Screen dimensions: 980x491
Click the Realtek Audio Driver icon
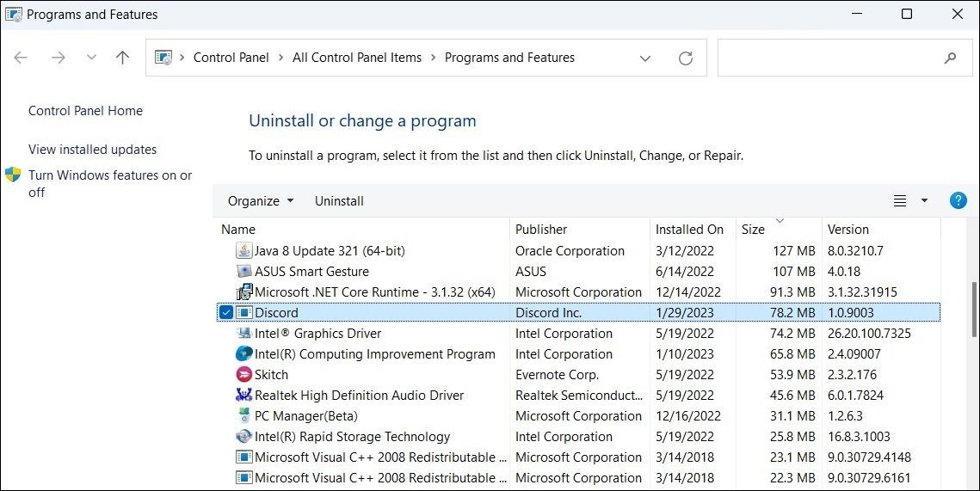coord(243,395)
